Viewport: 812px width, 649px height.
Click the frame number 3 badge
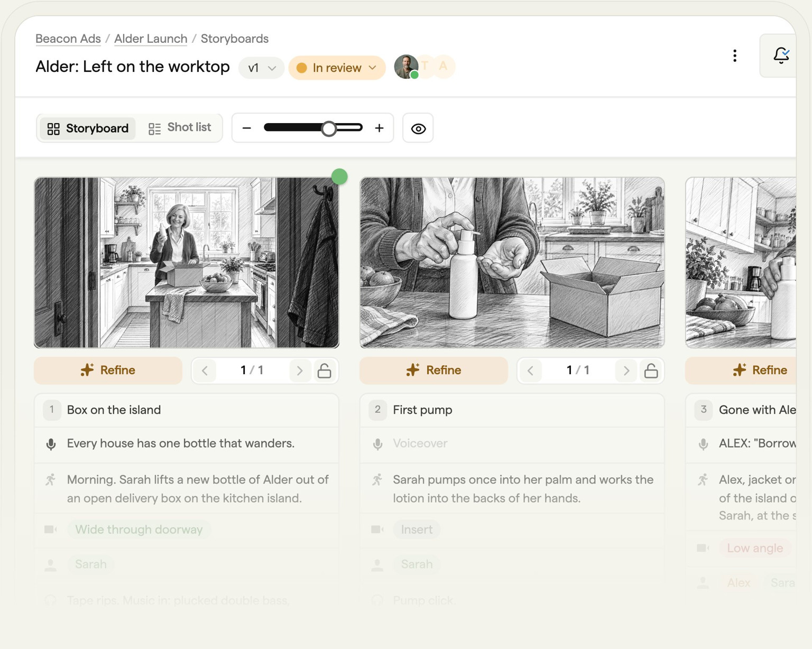pyautogui.click(x=703, y=410)
